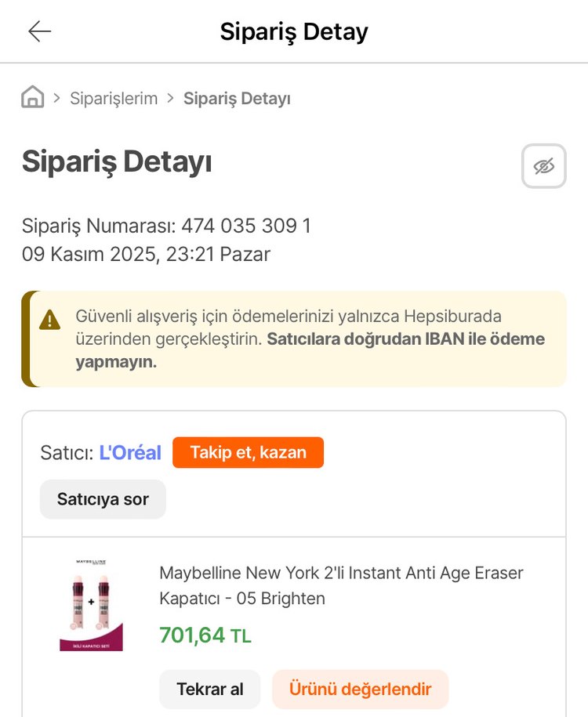Click the chevron before Sipariş Detayı breadcrumb
The height and width of the screenshot is (717, 588).
click(170, 99)
